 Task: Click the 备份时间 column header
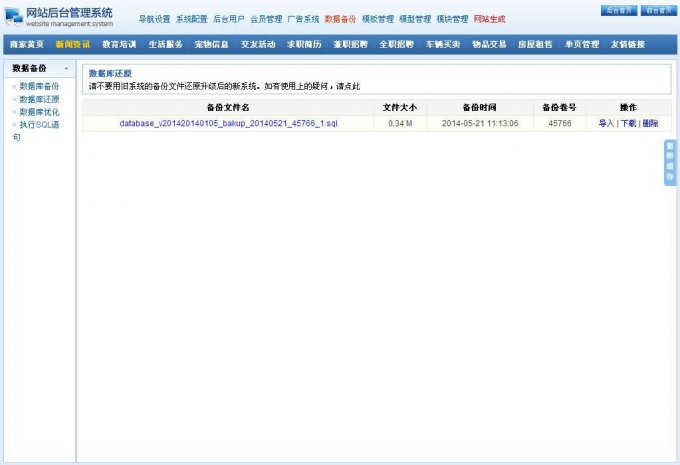click(x=480, y=107)
